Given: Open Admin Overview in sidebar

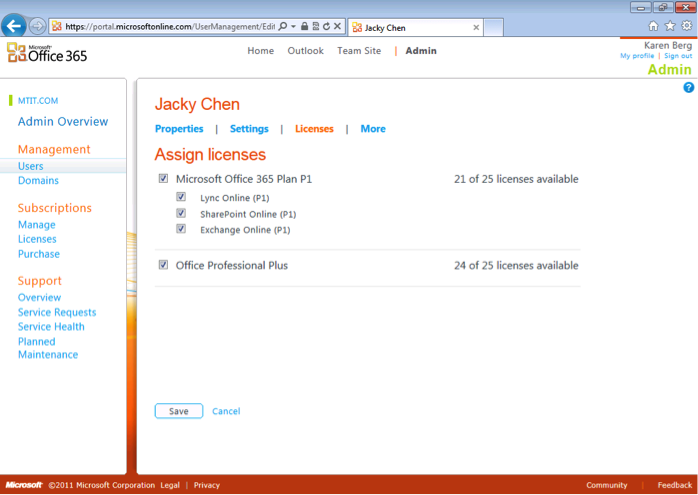Looking at the screenshot, I should tap(63, 122).
